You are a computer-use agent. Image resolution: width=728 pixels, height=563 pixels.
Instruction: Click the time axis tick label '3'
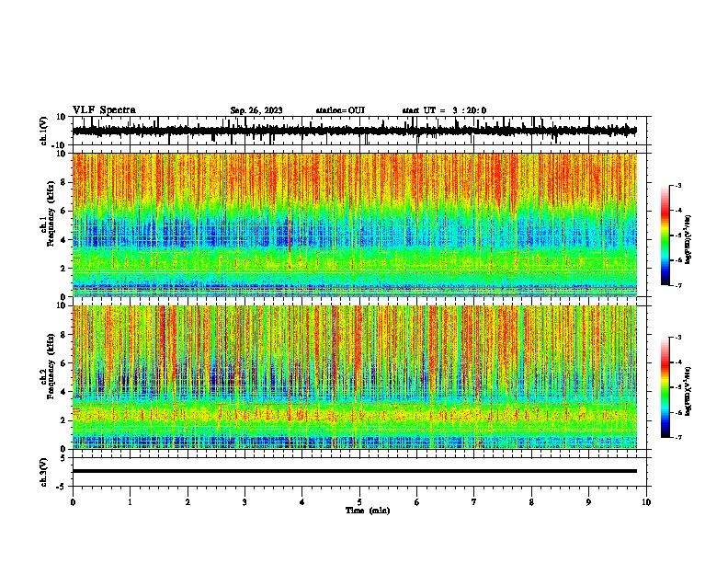[x=245, y=502]
